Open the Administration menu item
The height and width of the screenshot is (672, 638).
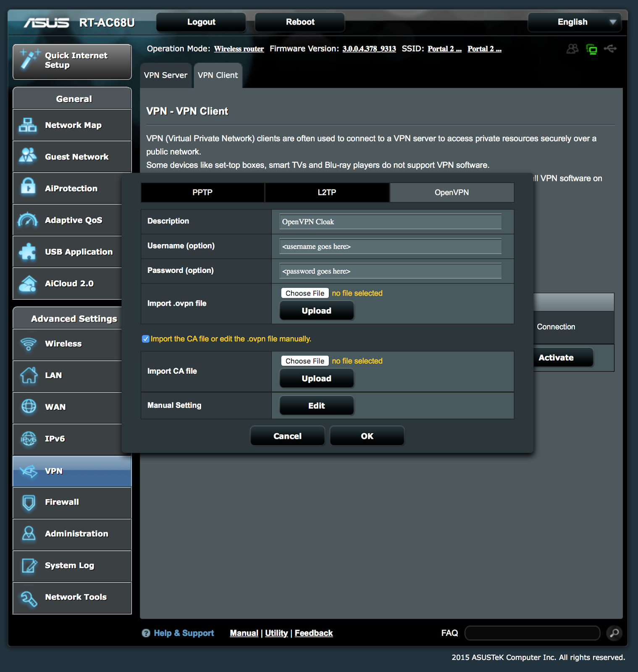point(72,534)
